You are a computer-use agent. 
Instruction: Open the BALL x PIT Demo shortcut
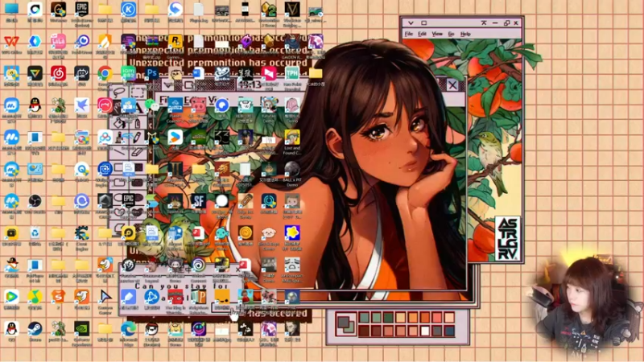click(292, 169)
